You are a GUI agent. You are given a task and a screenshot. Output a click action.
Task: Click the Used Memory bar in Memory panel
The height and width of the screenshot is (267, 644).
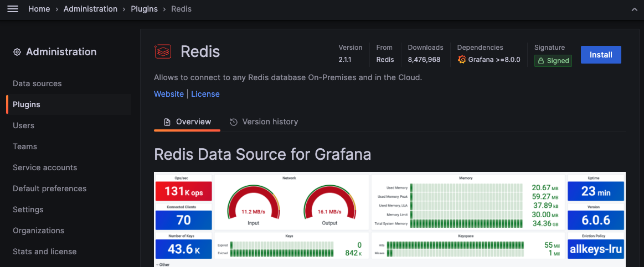pos(467,188)
